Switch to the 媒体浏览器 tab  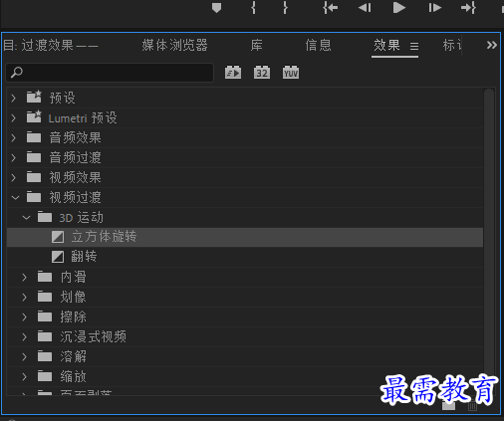(x=174, y=45)
